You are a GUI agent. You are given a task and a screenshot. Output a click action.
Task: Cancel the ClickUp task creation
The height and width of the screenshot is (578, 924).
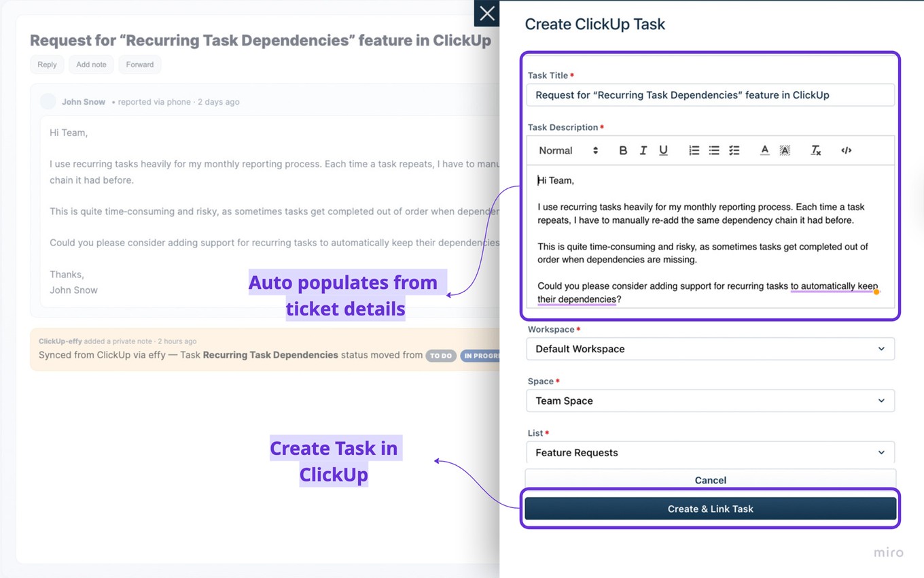pos(710,480)
